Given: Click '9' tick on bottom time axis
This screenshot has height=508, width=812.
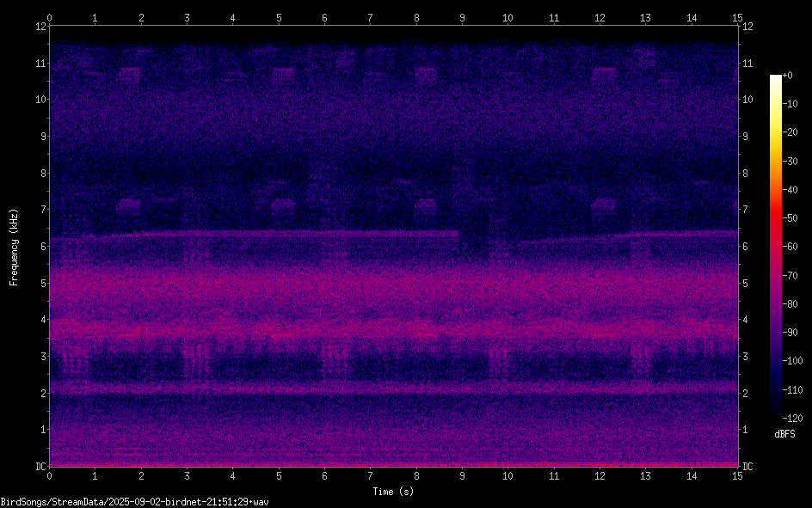Looking at the screenshot, I should (463, 476).
